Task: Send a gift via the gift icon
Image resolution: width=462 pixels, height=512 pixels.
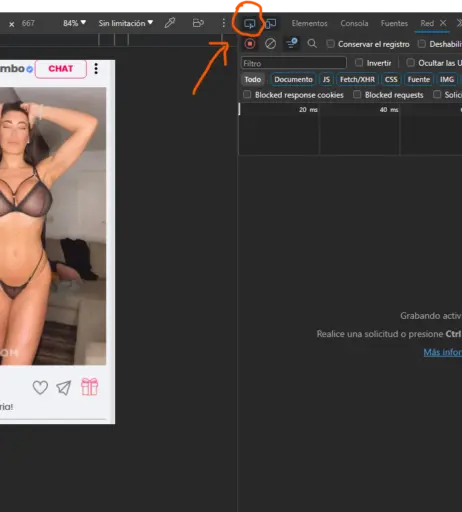Action: [x=90, y=387]
